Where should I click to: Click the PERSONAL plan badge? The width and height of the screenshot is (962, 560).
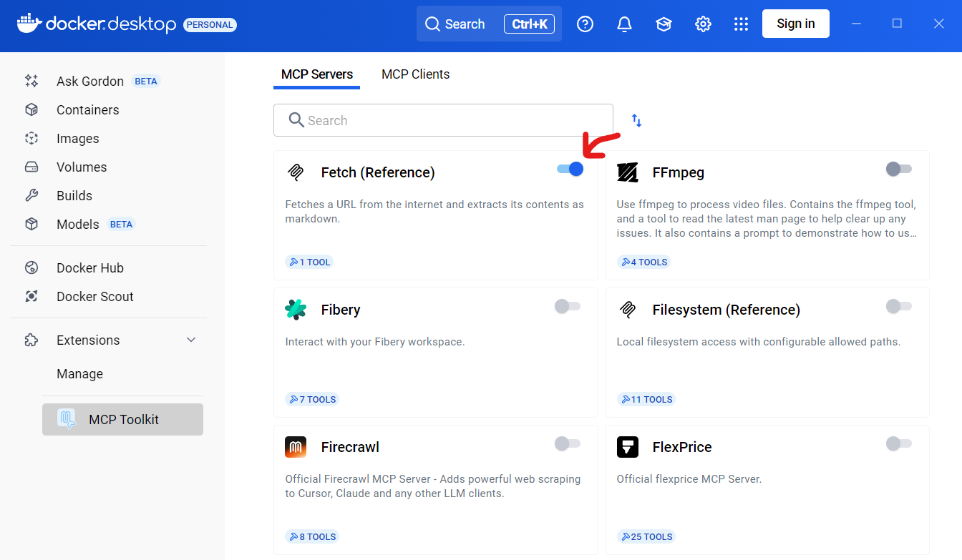[210, 25]
